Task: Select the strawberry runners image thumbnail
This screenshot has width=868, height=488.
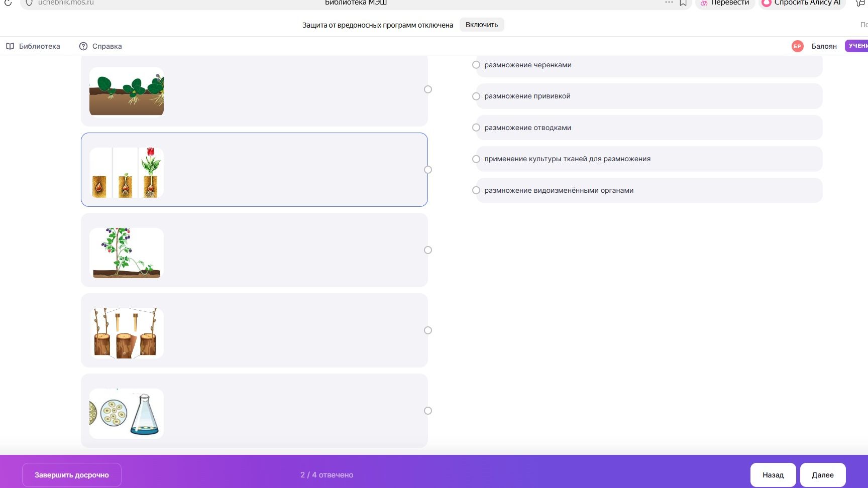Action: pyautogui.click(x=127, y=92)
